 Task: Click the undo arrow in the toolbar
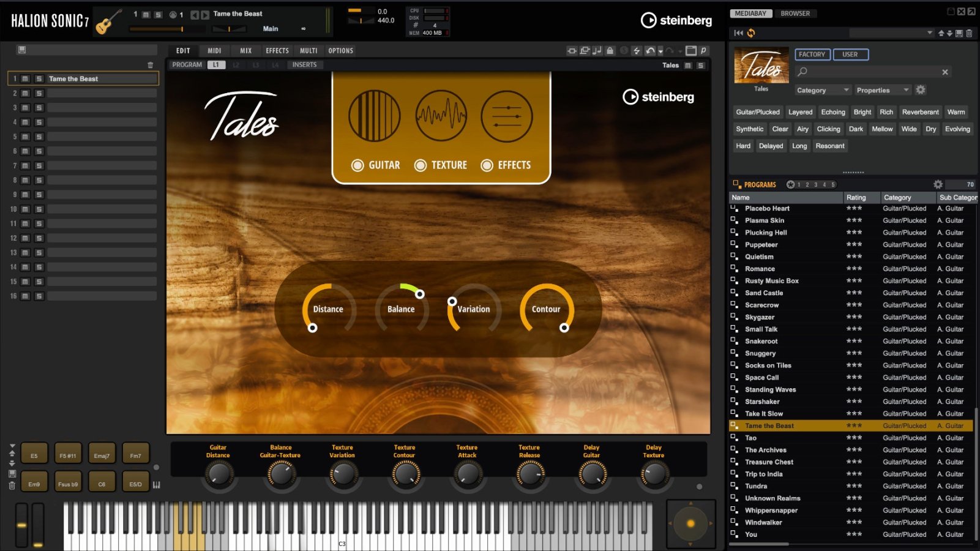pos(650,51)
